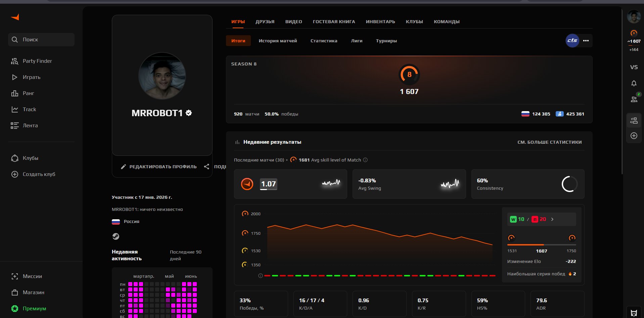This screenshot has height=318, width=644.
Task: Open the MRROBOT1 profile avatar picture
Action: (x=162, y=76)
